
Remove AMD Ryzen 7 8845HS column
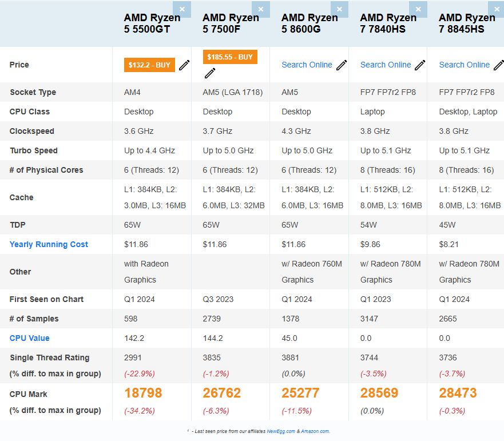coord(497,9)
